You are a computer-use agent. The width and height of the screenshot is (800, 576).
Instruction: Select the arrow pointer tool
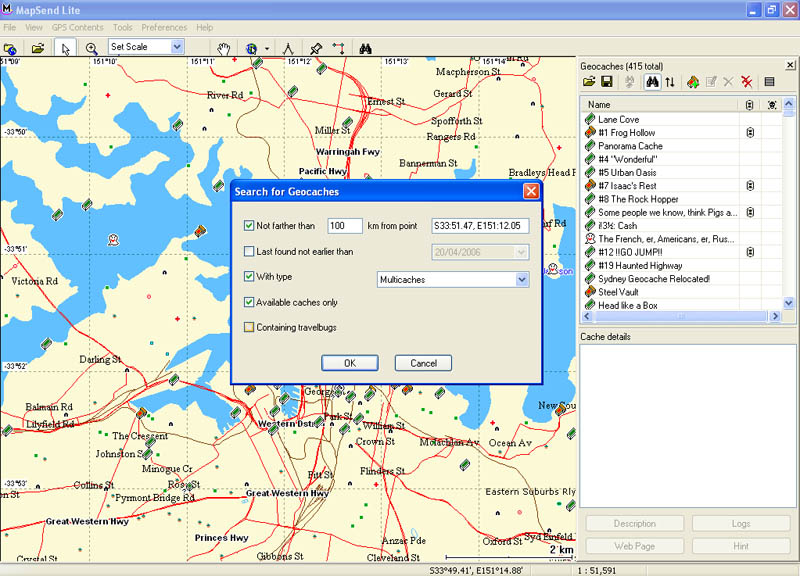coord(66,47)
